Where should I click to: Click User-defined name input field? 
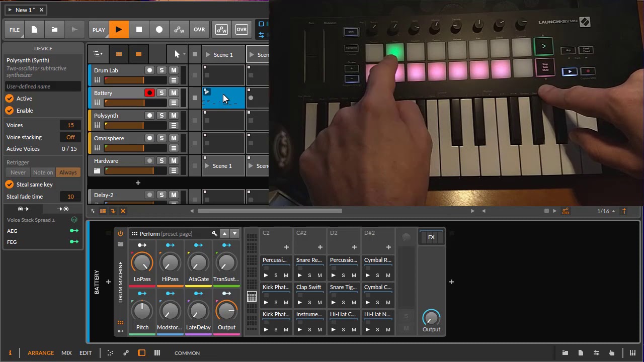[43, 86]
